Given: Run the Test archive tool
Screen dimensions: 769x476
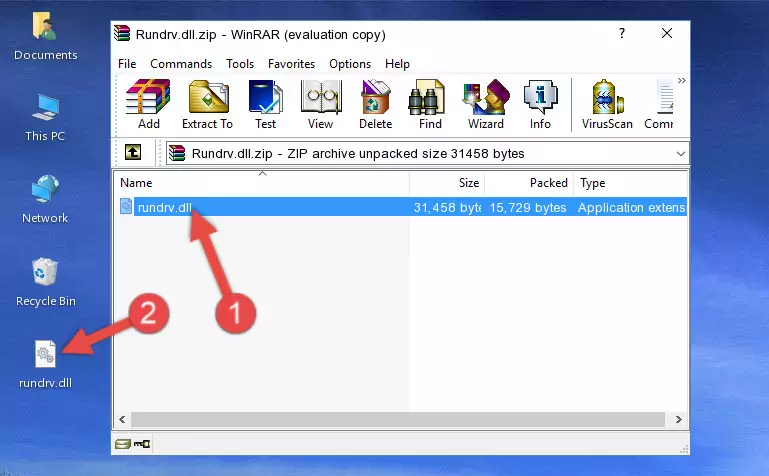Looking at the screenshot, I should click(265, 104).
